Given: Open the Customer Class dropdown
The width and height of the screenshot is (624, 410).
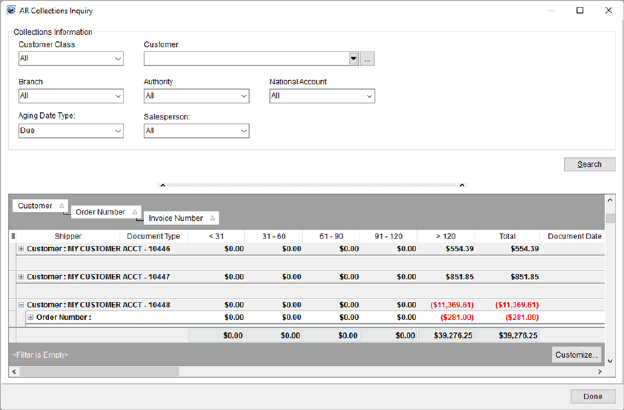Looking at the screenshot, I should point(117,59).
